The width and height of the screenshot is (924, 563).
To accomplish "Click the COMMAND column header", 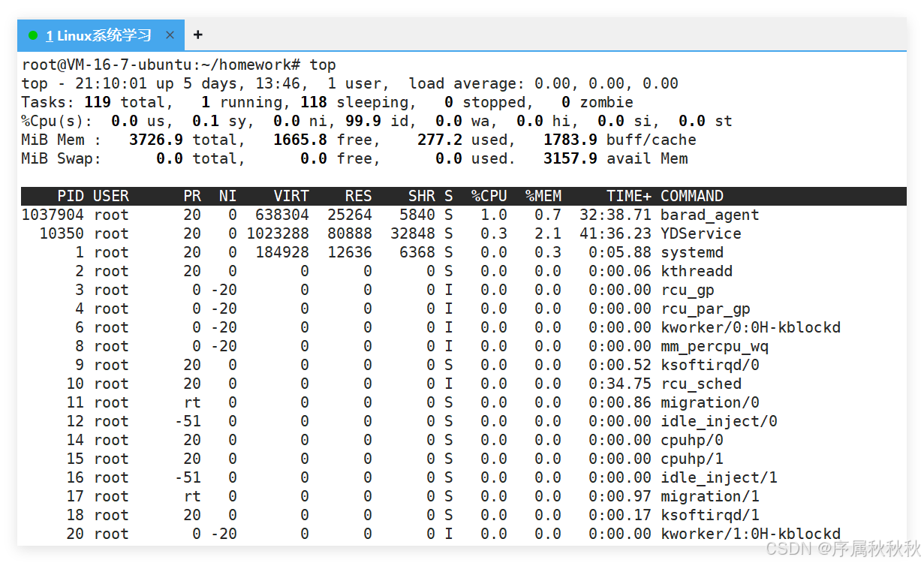I will point(692,196).
